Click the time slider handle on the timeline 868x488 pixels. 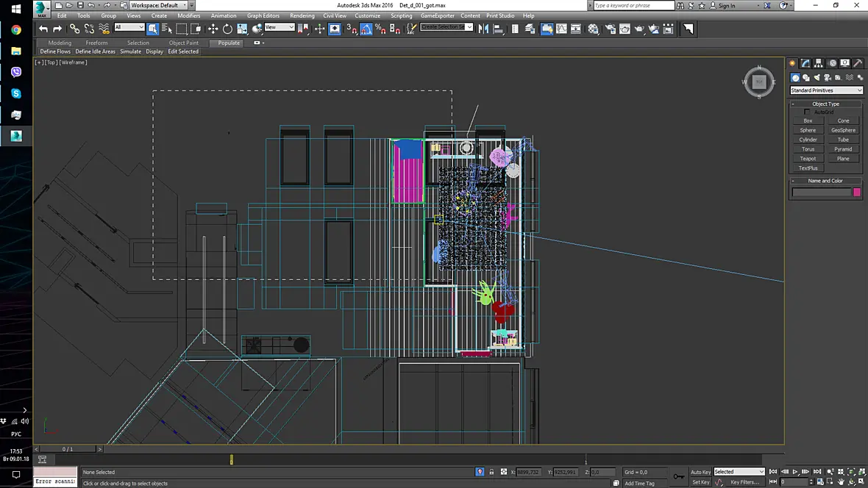232,460
